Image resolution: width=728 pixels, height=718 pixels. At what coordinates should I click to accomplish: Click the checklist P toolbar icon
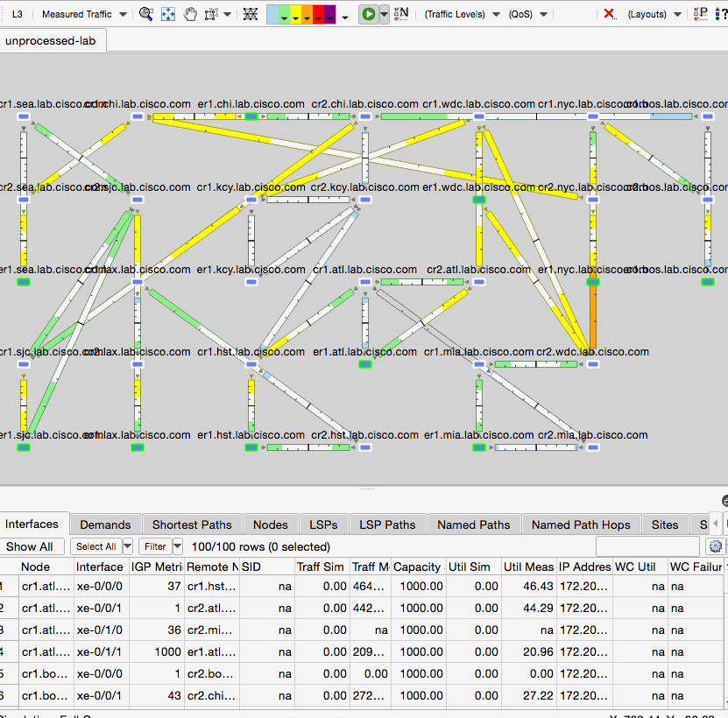click(x=700, y=13)
